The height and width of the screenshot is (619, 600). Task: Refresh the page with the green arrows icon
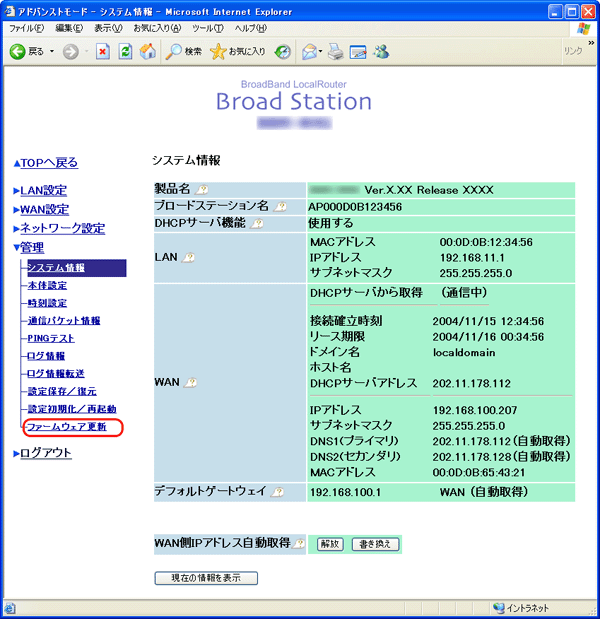(x=125, y=52)
